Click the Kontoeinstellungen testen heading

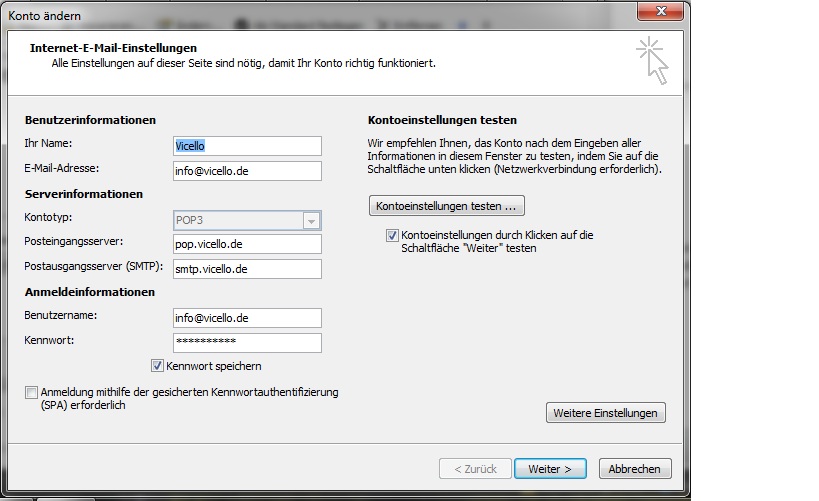point(442,120)
